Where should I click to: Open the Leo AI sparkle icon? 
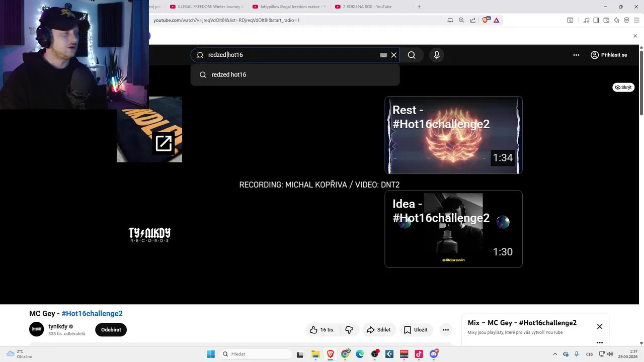click(x=616, y=20)
